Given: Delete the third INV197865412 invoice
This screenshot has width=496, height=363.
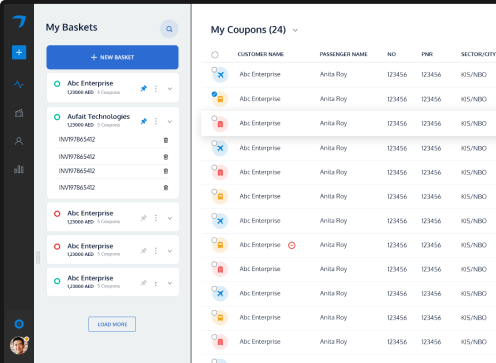Looking at the screenshot, I should [x=166, y=171].
